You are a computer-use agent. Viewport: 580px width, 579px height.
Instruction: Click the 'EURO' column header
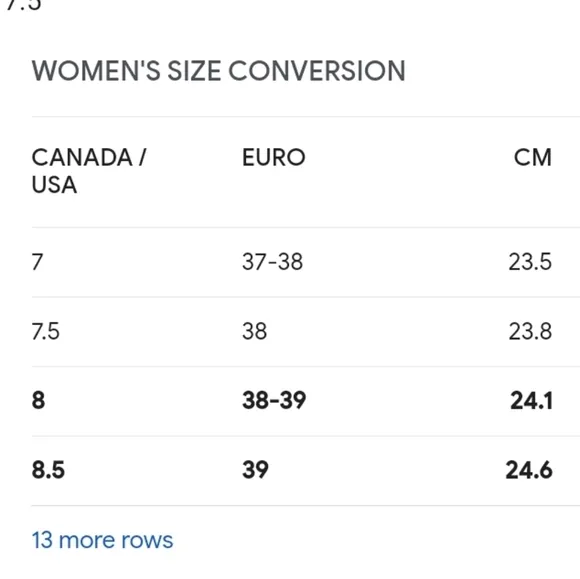[274, 158]
